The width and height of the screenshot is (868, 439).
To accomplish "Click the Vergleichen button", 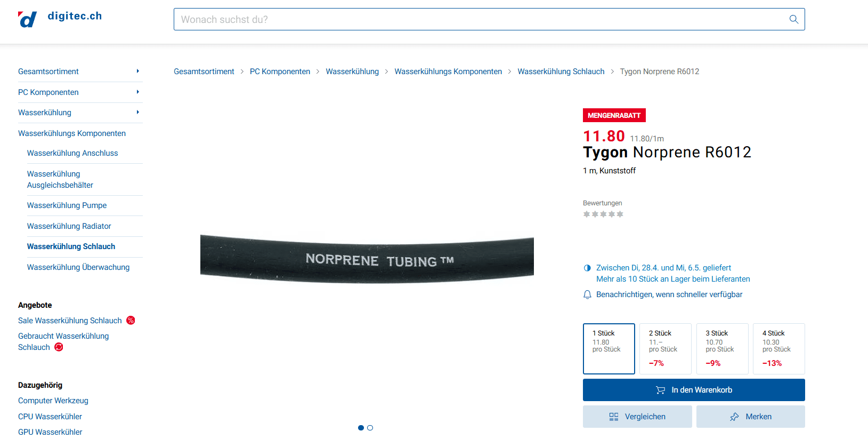I will pyautogui.click(x=637, y=417).
